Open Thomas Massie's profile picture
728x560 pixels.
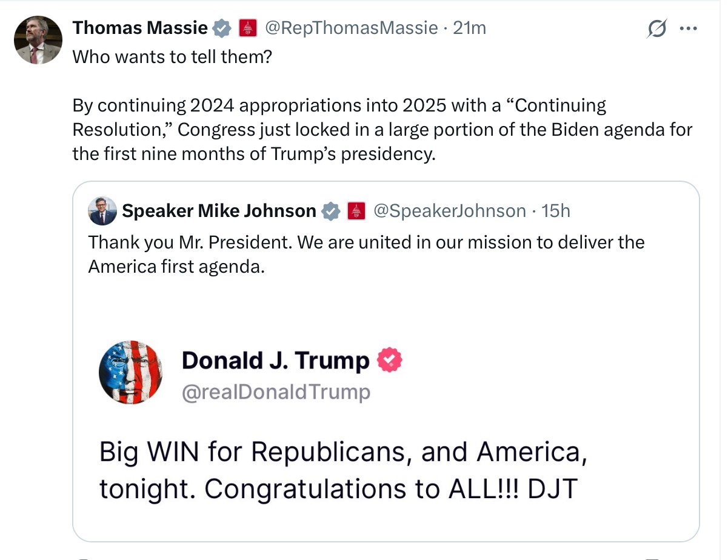38,40
